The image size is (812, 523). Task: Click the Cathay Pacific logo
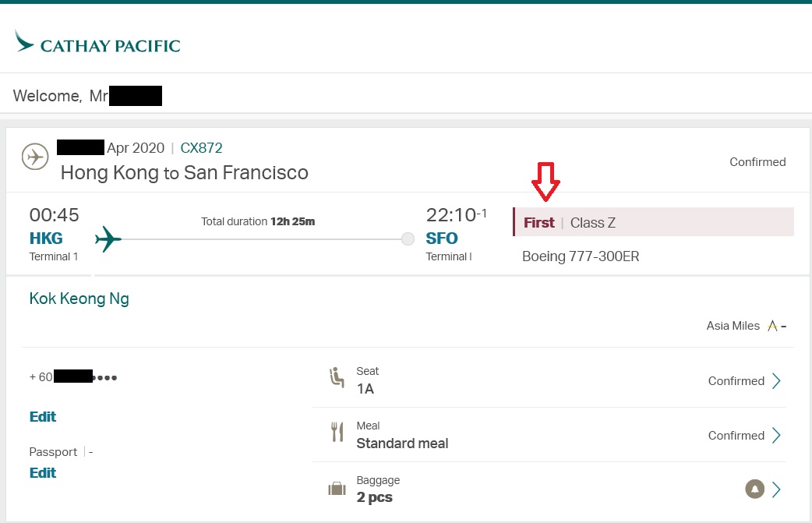pyautogui.click(x=97, y=43)
